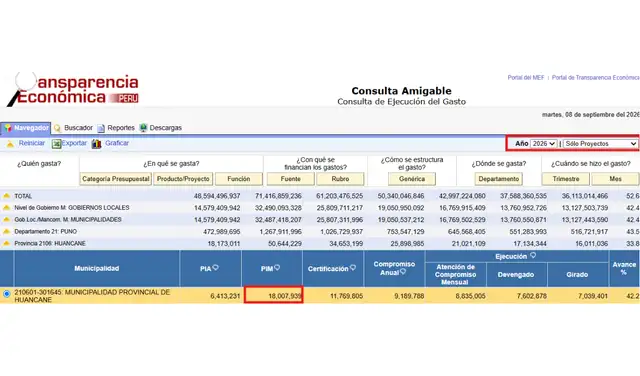Viewport: 640px width, 376px height.
Task: Click the Mes button
Action: 616,179
